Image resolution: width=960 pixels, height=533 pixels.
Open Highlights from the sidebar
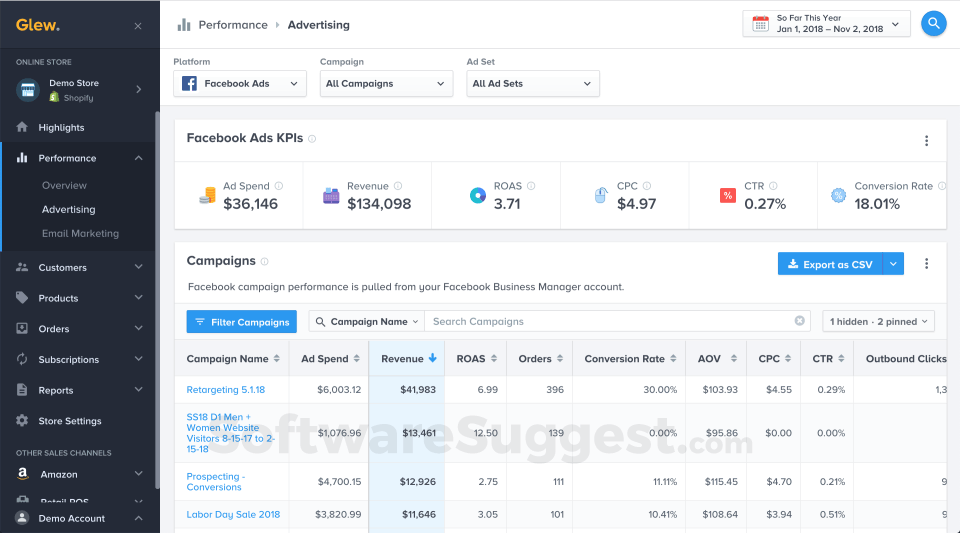click(61, 128)
